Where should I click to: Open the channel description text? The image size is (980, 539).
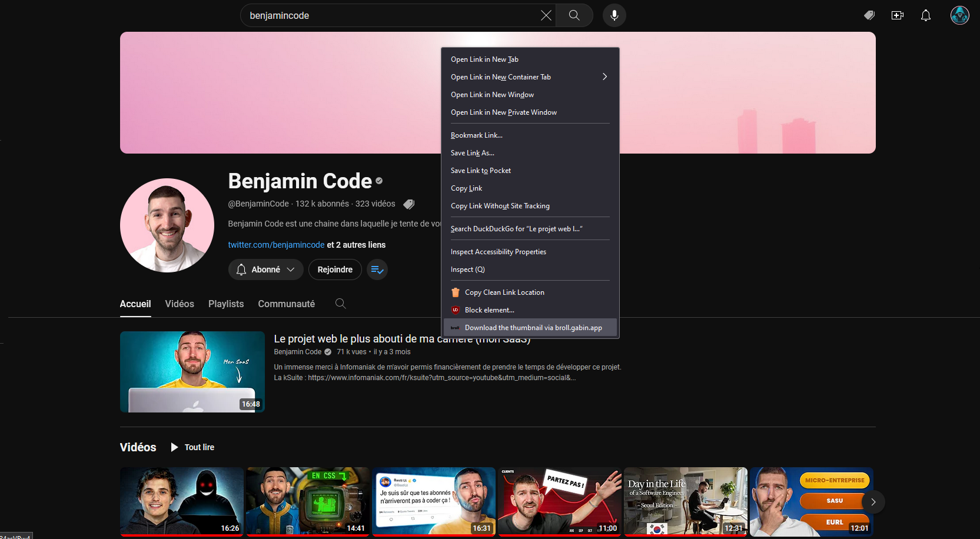pos(334,224)
